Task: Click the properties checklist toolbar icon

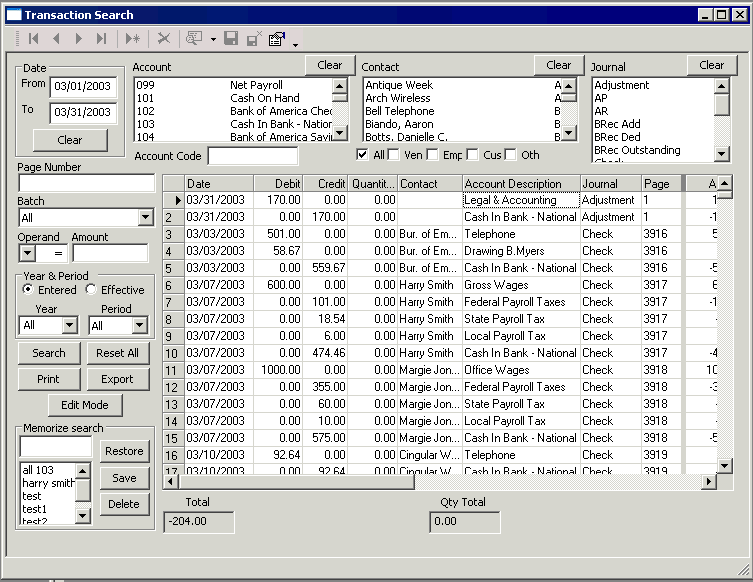Action: [277, 38]
